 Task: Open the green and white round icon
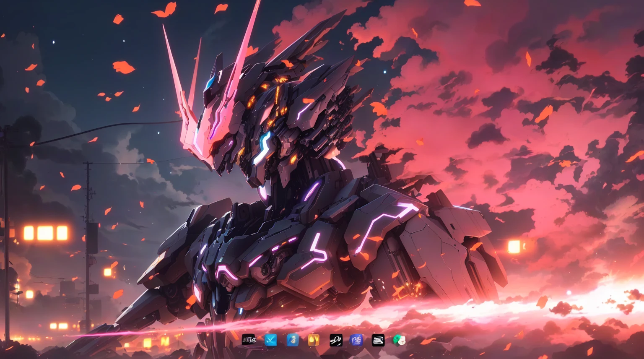(400, 340)
